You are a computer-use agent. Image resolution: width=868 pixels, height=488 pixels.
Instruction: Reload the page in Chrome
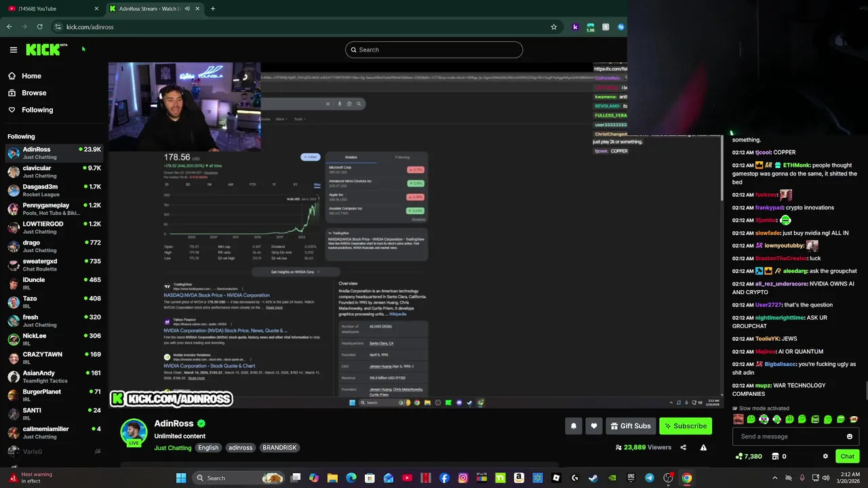[40, 27]
